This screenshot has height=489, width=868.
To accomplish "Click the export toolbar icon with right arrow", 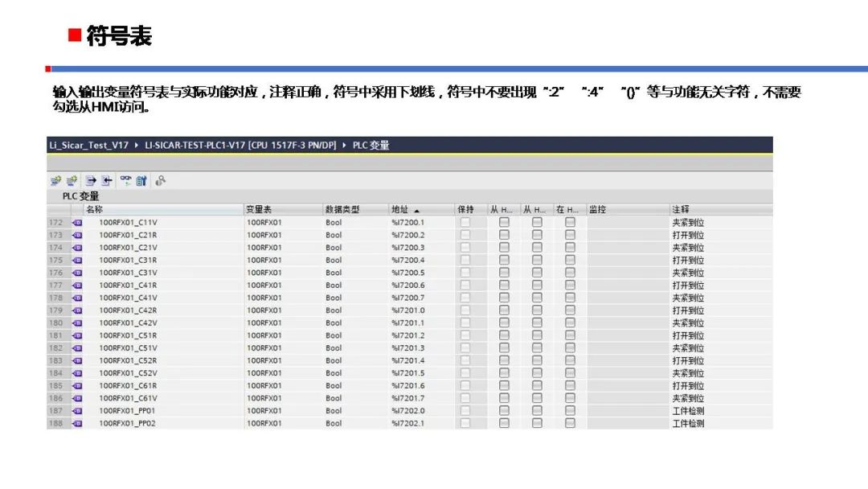I will pyautogui.click(x=91, y=181).
